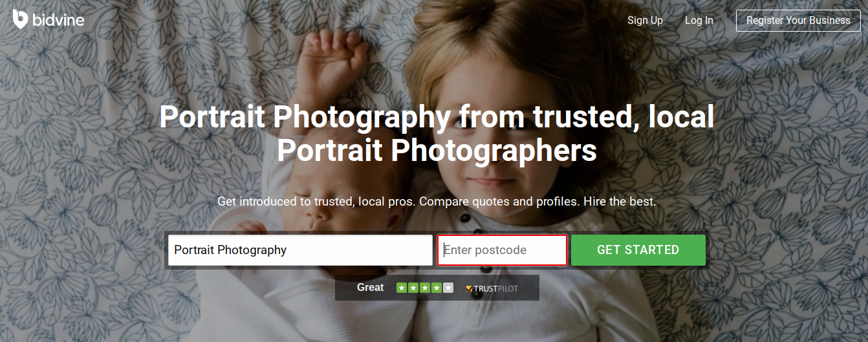Click the orange Trustpilot checkmark icon
This screenshot has width=868, height=342.
[470, 289]
